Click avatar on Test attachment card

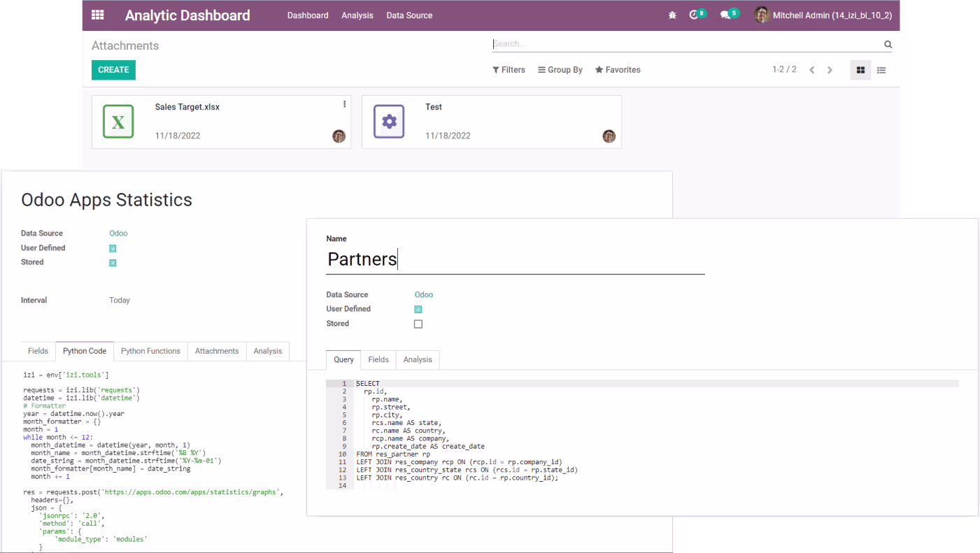[x=609, y=136]
